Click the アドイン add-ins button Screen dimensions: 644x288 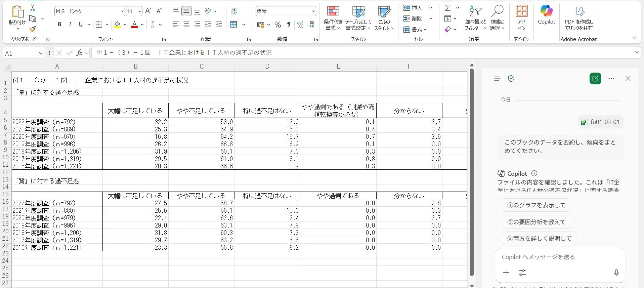(x=521, y=18)
